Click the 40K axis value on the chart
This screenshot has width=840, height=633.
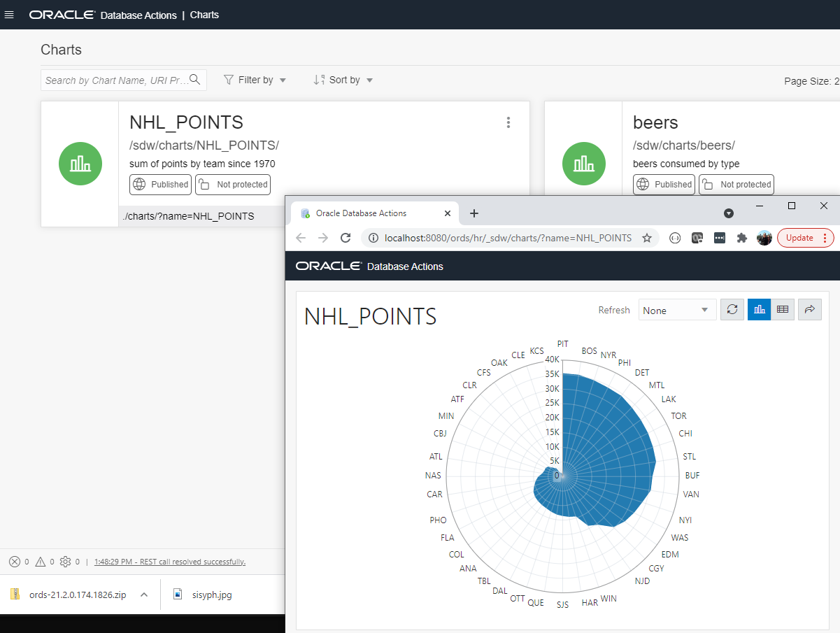tap(553, 360)
